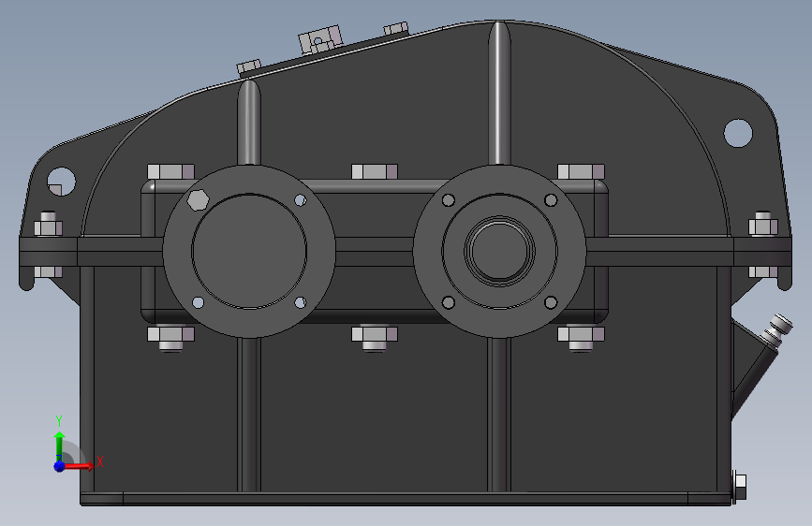Select the lifting eye hole on the left housing lug
This screenshot has width=812, height=526.
click(61, 182)
